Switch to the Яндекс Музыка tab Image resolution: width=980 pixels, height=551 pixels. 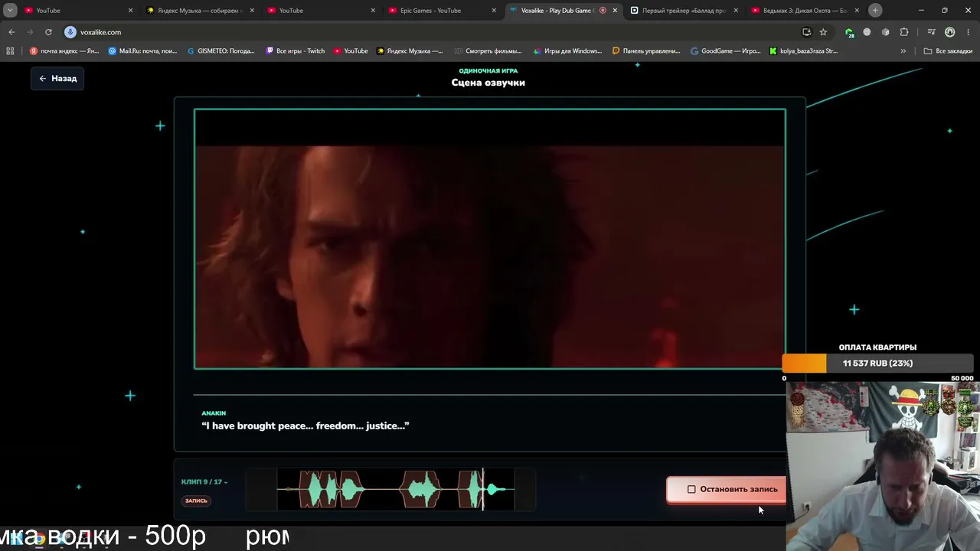point(200,10)
